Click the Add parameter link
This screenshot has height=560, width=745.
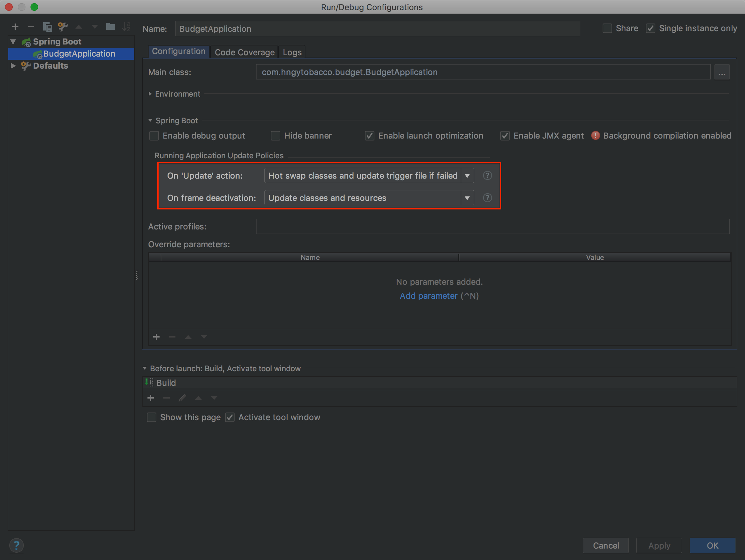tap(428, 296)
